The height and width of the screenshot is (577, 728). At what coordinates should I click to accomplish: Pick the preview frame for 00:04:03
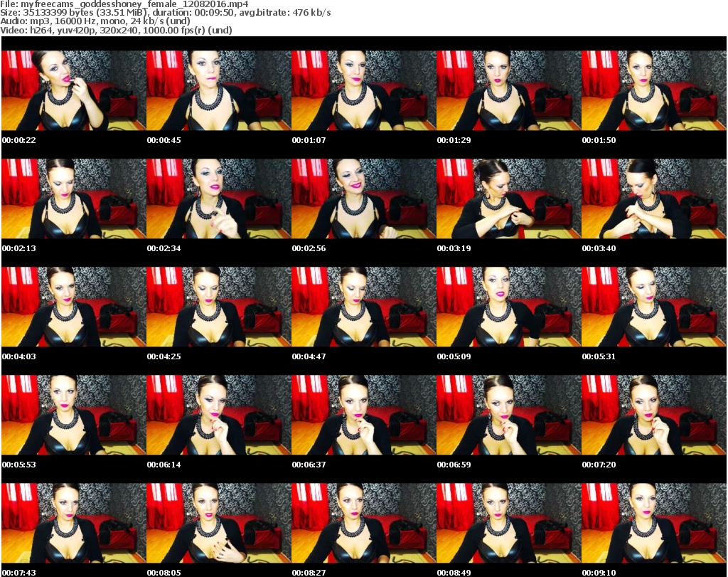coord(73,307)
